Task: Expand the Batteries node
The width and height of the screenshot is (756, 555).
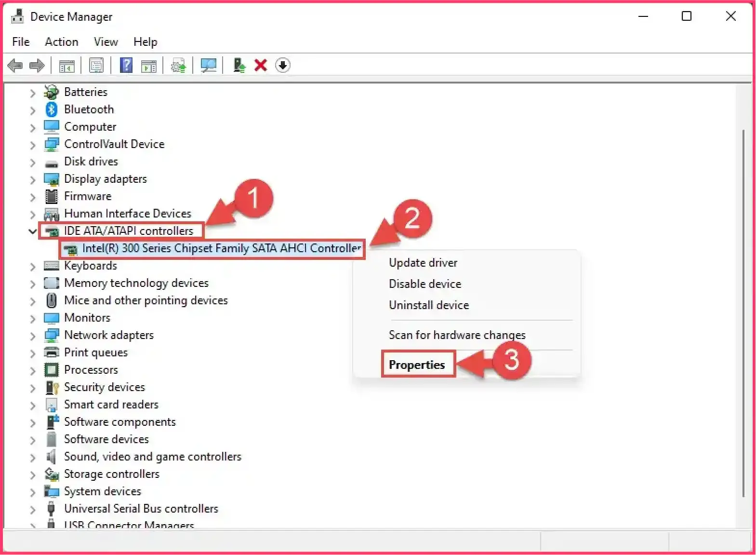Action: pyautogui.click(x=32, y=93)
